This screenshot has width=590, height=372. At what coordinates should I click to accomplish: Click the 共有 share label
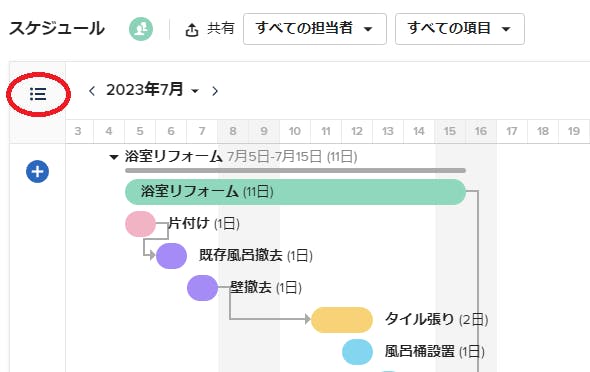coord(220,29)
